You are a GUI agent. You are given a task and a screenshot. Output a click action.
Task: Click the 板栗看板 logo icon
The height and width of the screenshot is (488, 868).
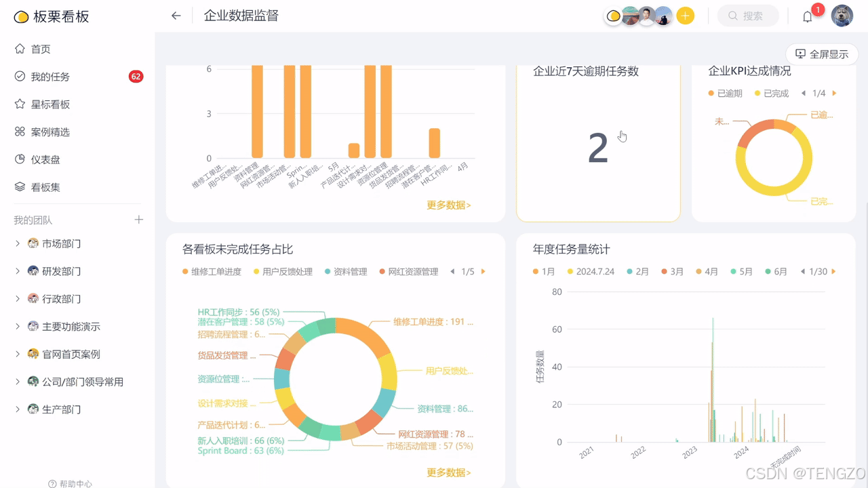pos(21,17)
